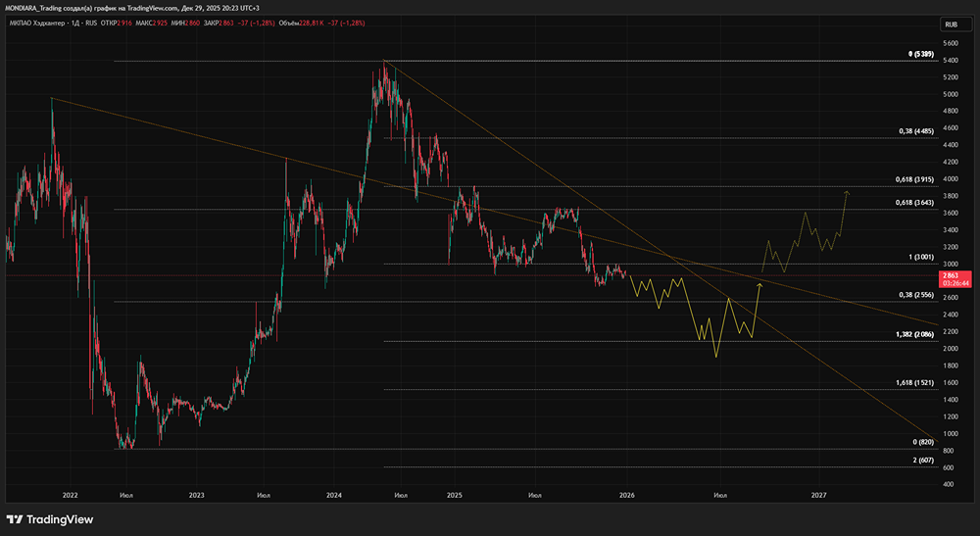Click the 2024 label on time axis
The image size is (980, 536).
[334, 496]
